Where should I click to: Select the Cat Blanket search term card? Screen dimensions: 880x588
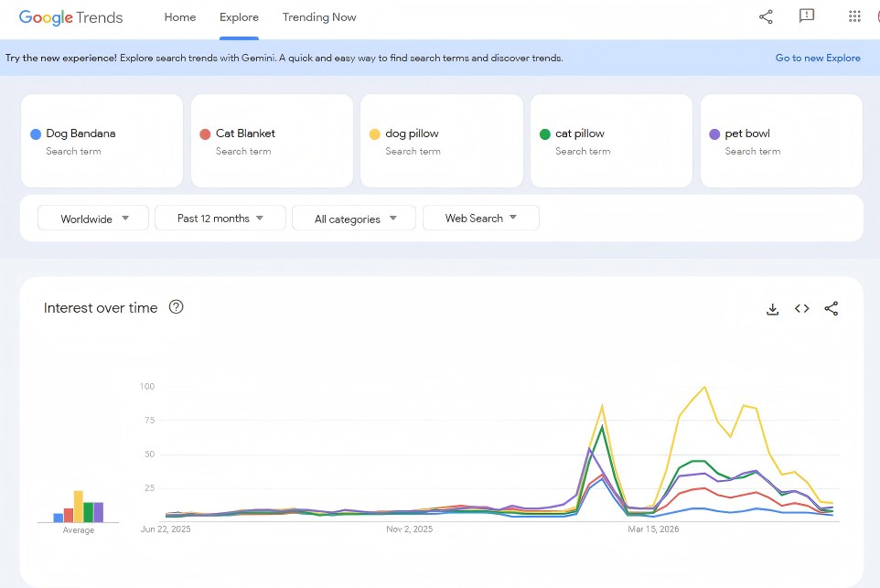tap(273, 140)
